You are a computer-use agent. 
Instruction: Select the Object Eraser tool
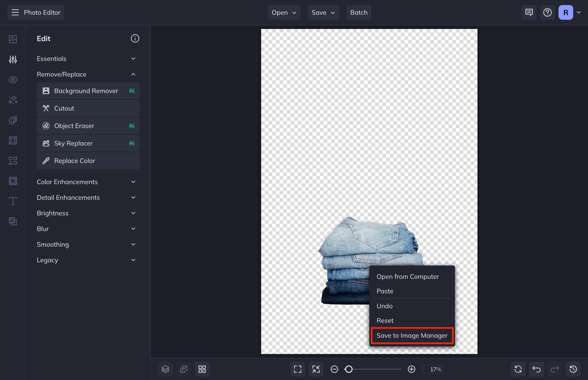[x=88, y=125]
